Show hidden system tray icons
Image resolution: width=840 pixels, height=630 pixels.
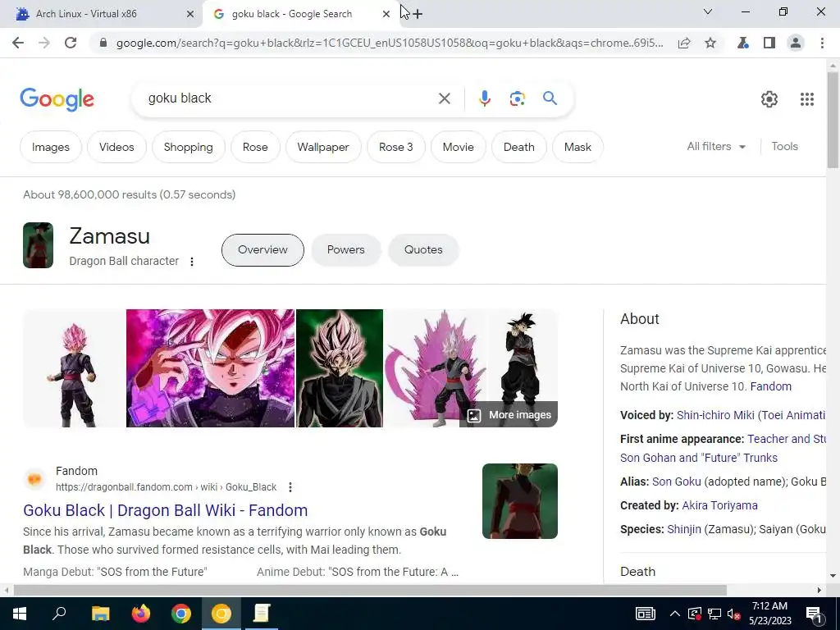pyautogui.click(x=675, y=614)
